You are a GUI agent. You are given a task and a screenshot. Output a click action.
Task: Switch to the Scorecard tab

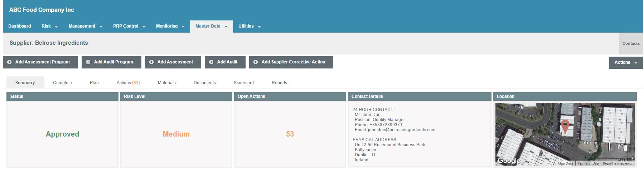click(x=244, y=82)
